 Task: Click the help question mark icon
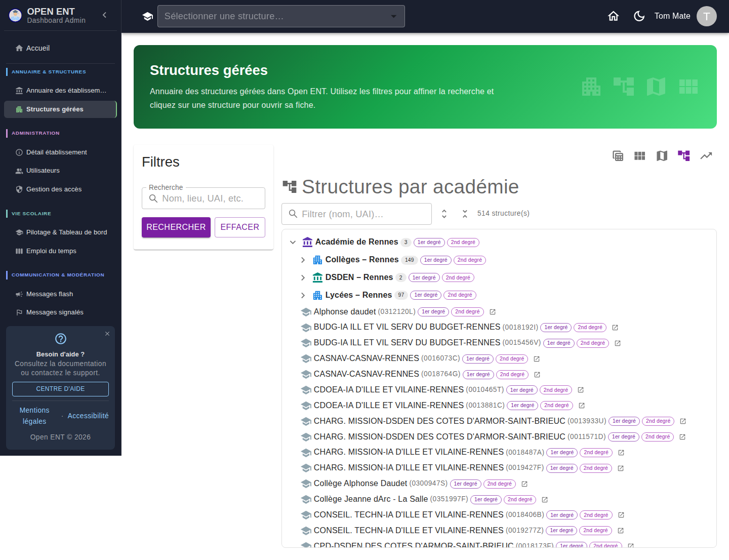61,339
